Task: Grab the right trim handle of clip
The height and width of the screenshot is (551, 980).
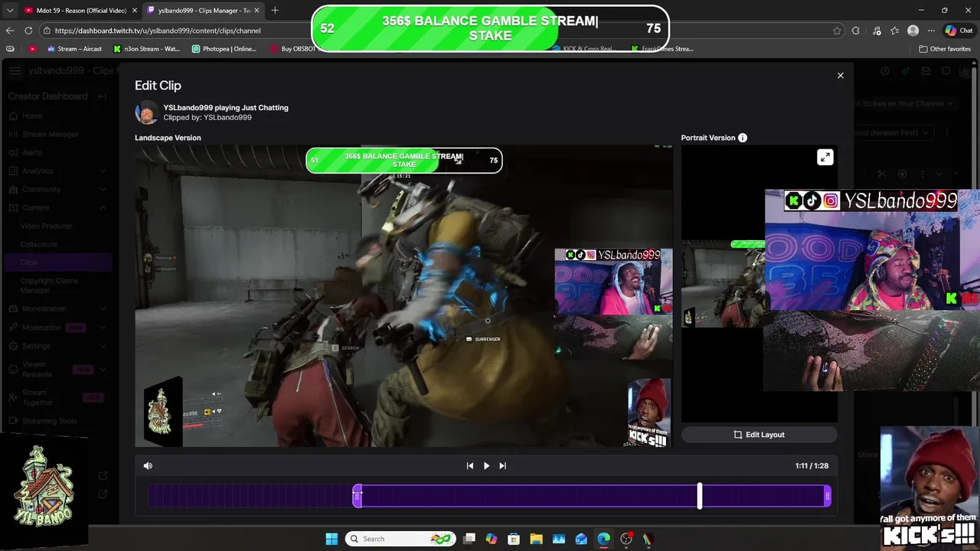Action: (x=827, y=496)
